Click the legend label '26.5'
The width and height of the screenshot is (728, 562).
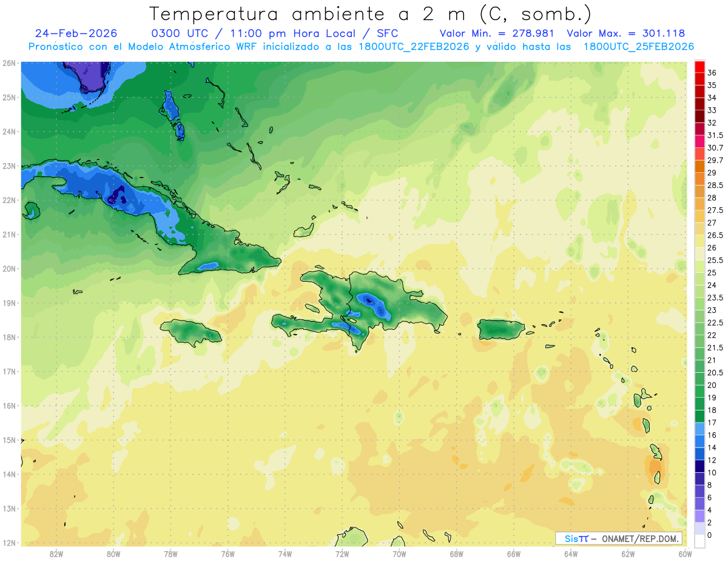tap(715, 235)
